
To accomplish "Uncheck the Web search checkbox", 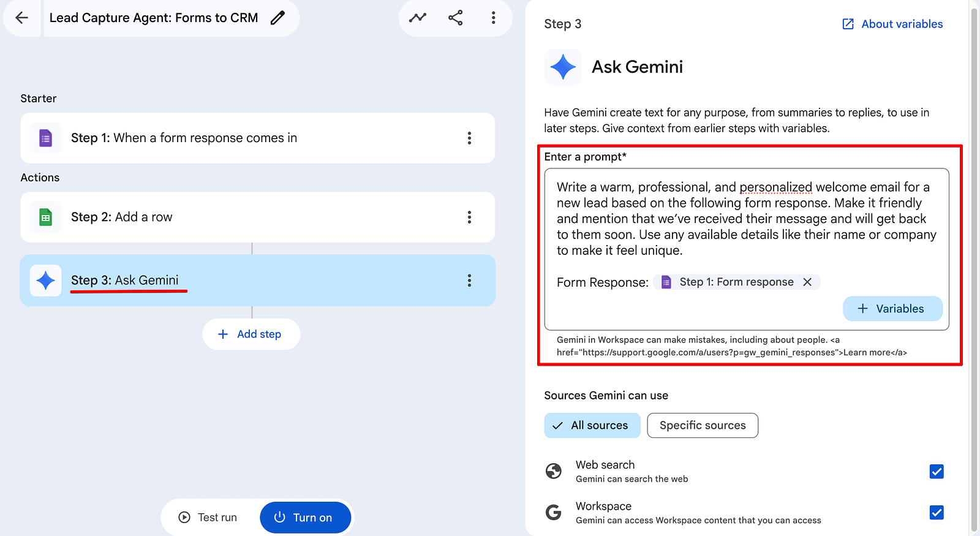I will pyautogui.click(x=937, y=471).
